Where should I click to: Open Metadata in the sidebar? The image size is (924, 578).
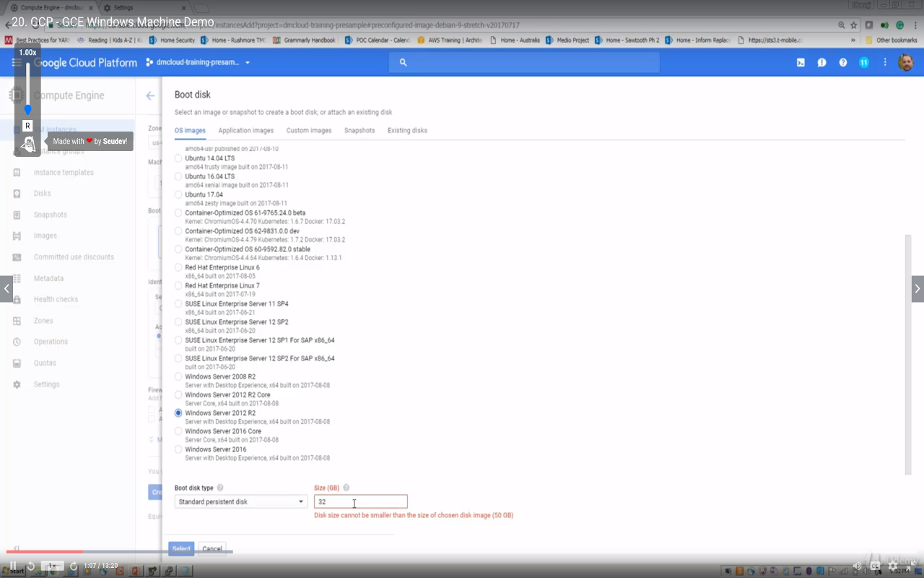pyautogui.click(x=48, y=278)
